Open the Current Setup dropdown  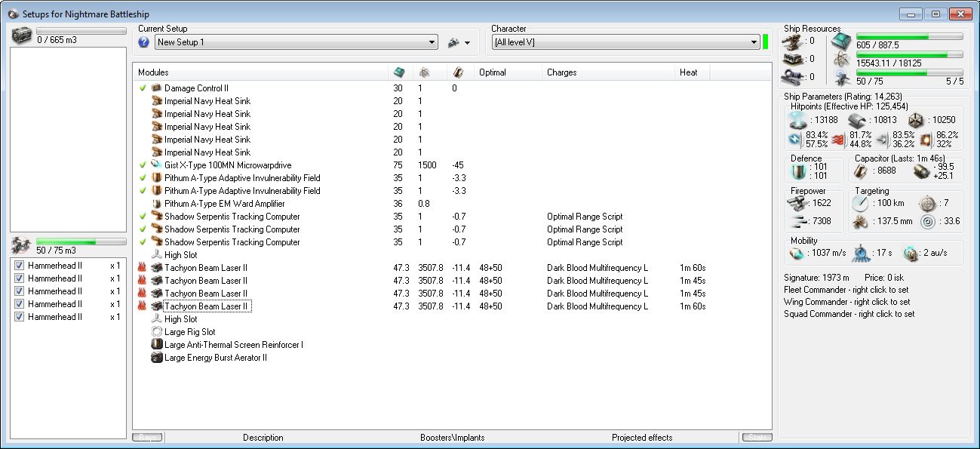coord(296,42)
